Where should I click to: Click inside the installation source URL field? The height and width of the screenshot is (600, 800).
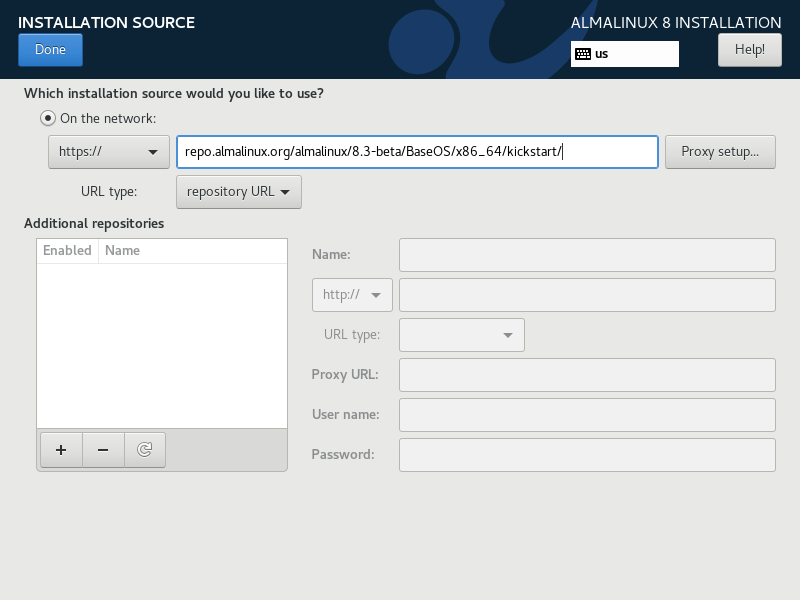tap(417, 151)
